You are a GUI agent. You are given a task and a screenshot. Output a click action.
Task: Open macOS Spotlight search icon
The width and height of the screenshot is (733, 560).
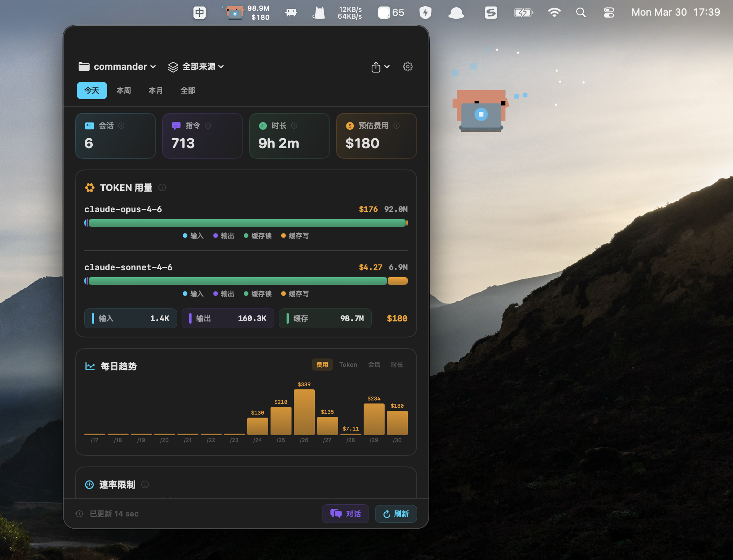[x=581, y=12]
